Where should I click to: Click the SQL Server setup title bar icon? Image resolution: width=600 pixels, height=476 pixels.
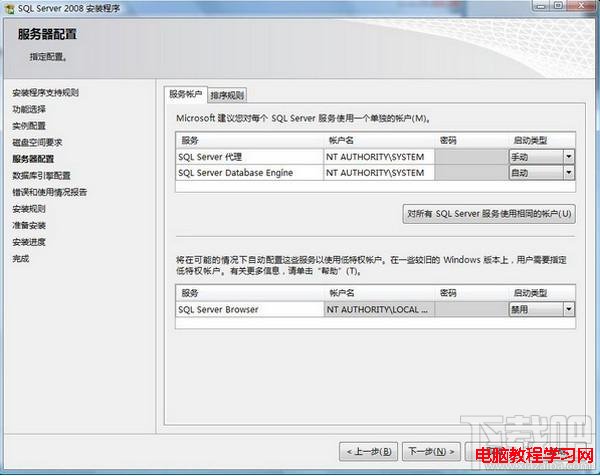(10, 8)
